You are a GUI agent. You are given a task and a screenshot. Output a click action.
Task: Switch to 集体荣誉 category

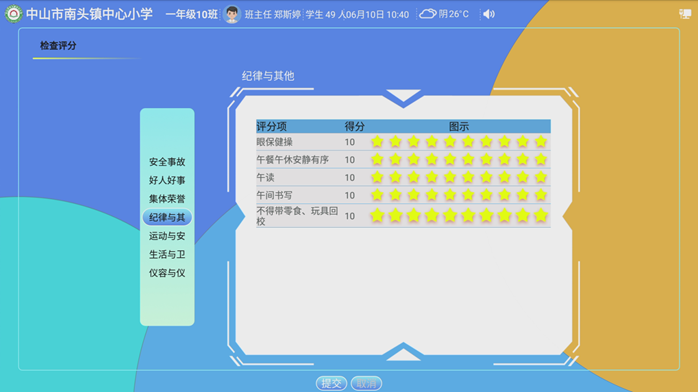click(167, 199)
